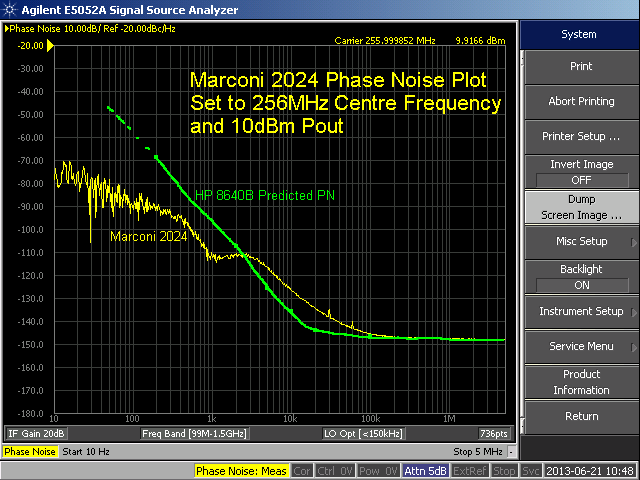Click the date and time 2013-06-21 10:48
This screenshot has height=480, width=640.
click(591, 471)
